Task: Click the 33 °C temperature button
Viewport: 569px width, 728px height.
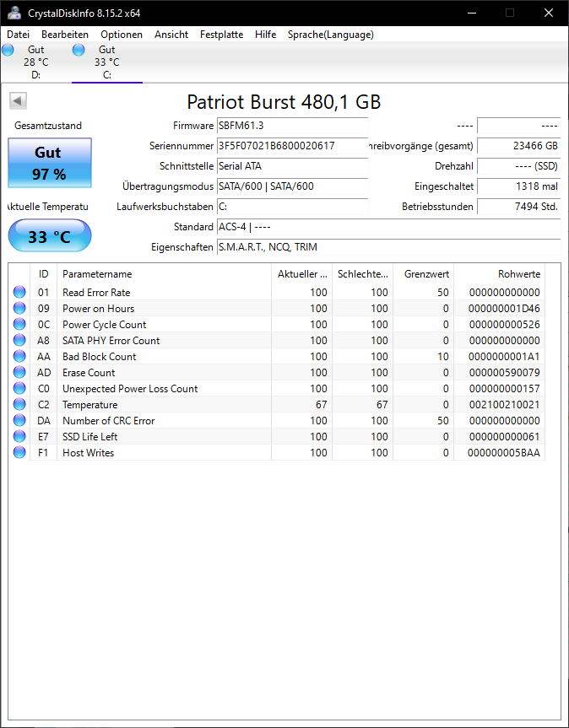Action: 50,236
